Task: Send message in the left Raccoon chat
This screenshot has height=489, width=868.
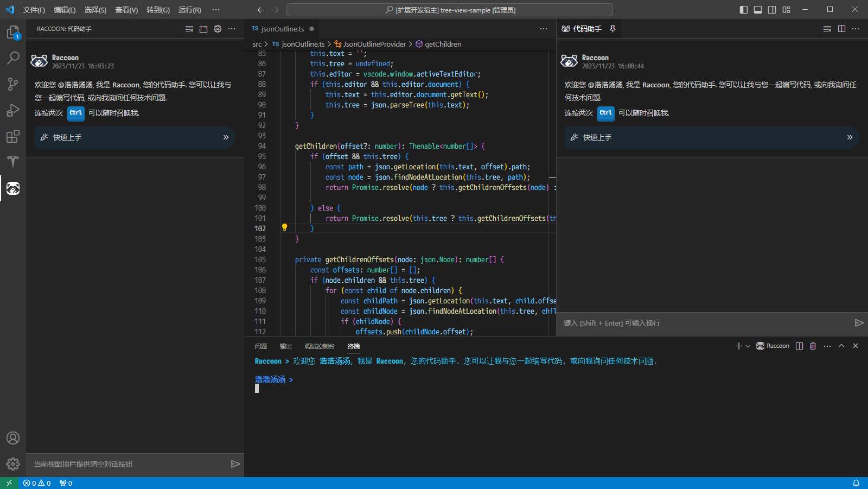Action: [235, 464]
